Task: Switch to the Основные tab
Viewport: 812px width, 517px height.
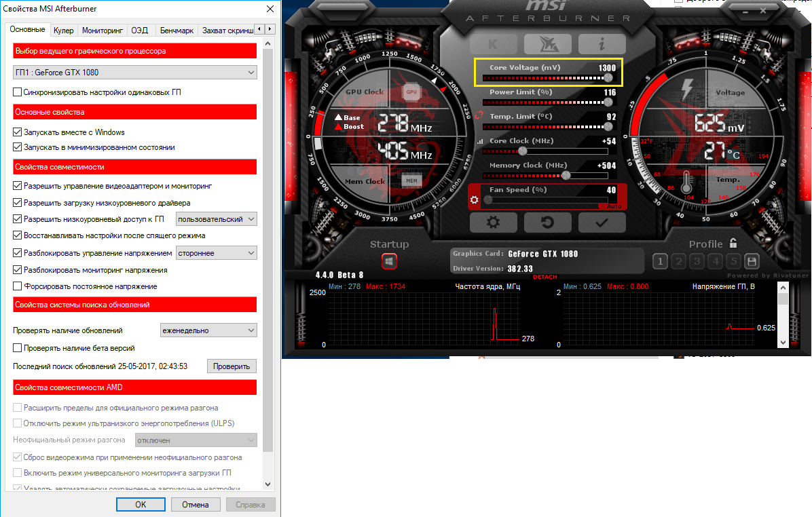Action: coord(27,29)
